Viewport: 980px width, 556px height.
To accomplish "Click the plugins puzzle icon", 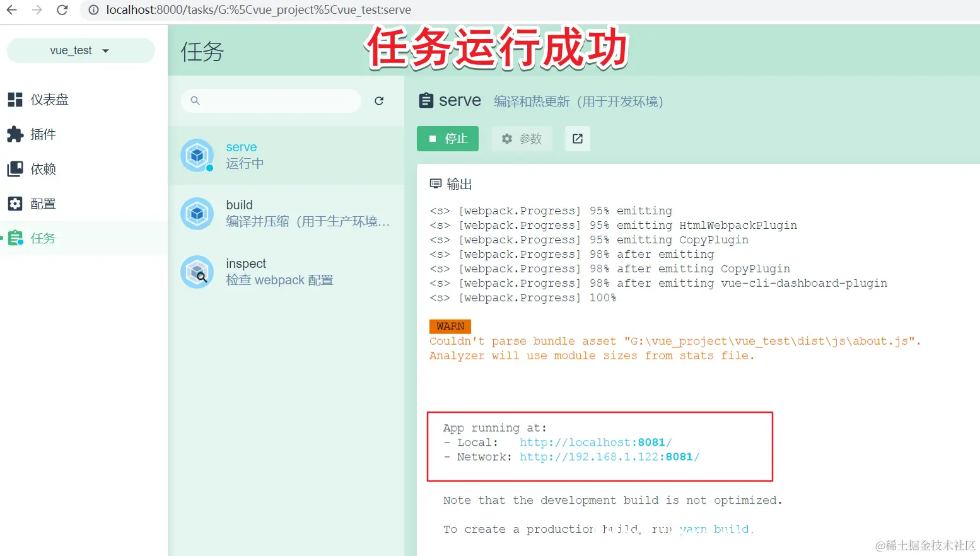I will click(15, 134).
